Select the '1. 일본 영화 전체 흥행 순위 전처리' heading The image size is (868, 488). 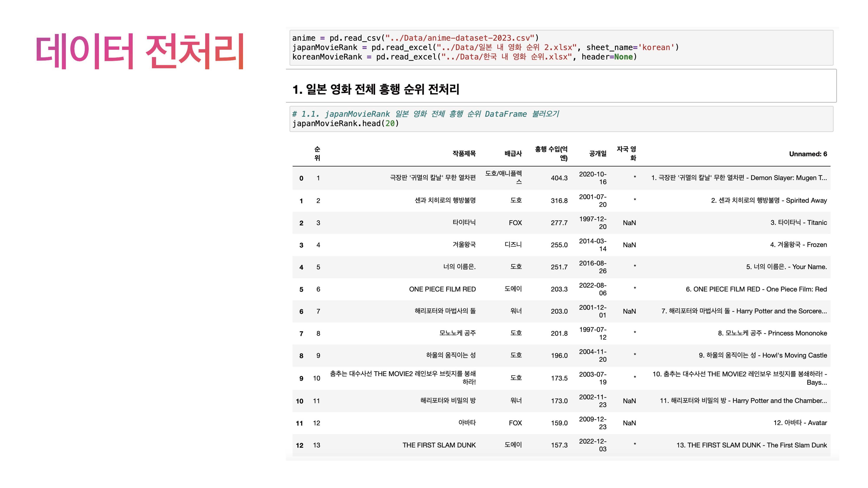click(376, 89)
